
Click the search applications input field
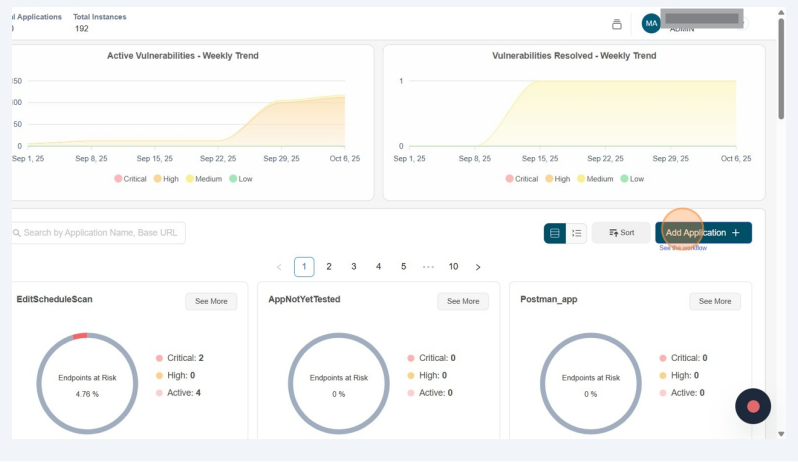point(98,233)
